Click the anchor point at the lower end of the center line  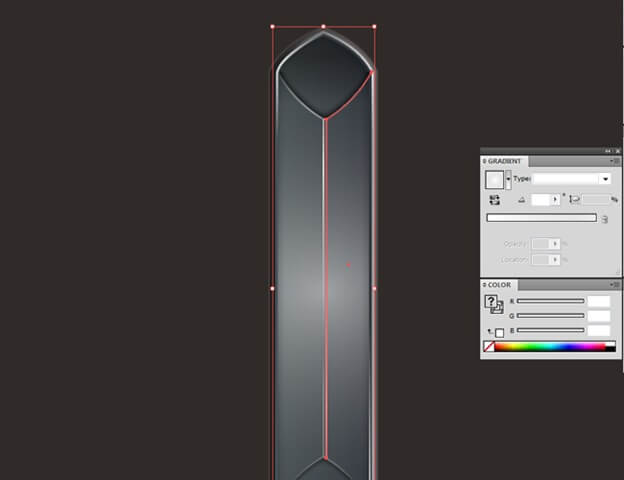coord(326,459)
